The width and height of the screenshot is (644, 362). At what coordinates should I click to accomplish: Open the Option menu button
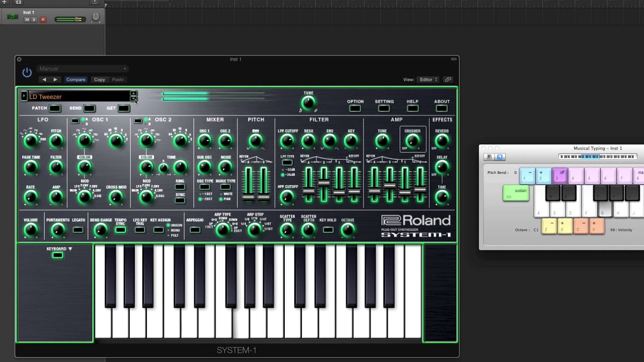355,108
